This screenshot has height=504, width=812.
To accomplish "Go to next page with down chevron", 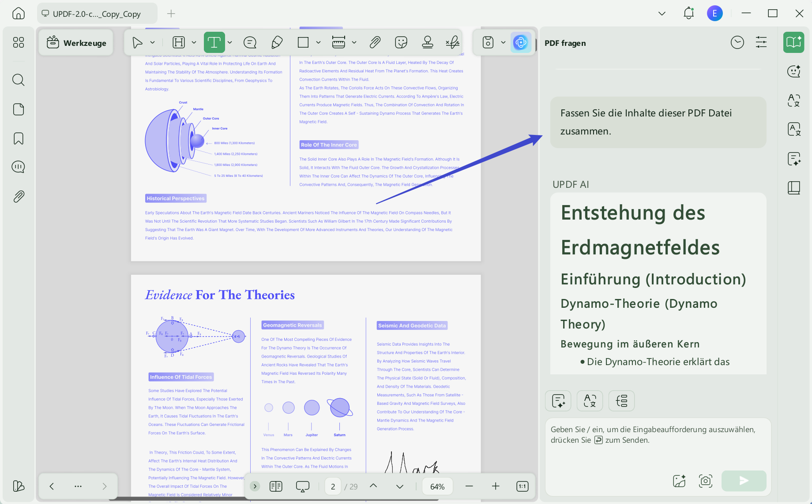I will (400, 486).
